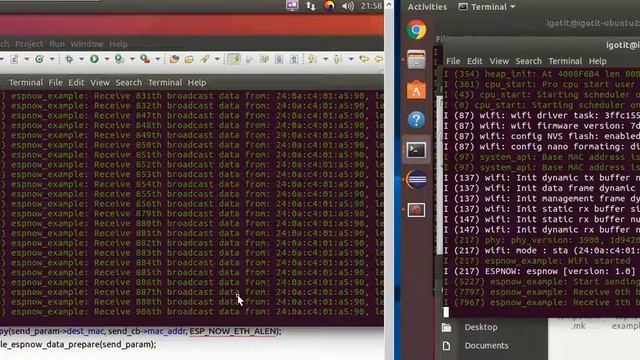Image resolution: width=640 pixels, height=360 pixels.
Task: Click the line 'Receive 906th broadcast data'
Action: pos(192,312)
